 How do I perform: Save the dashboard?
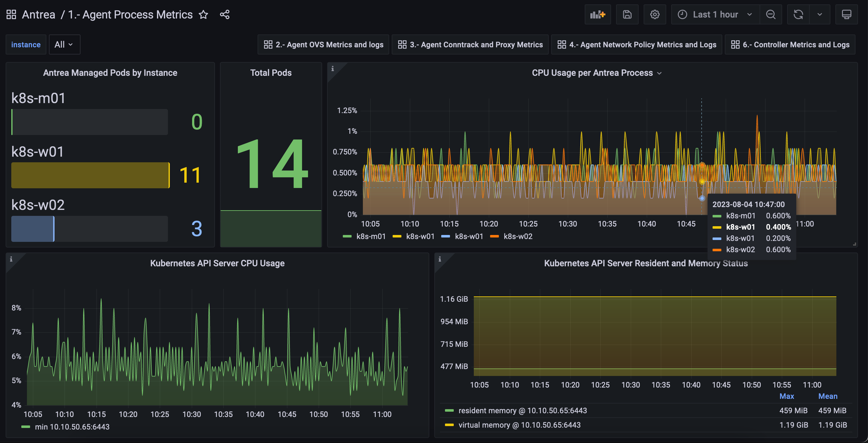[627, 14]
